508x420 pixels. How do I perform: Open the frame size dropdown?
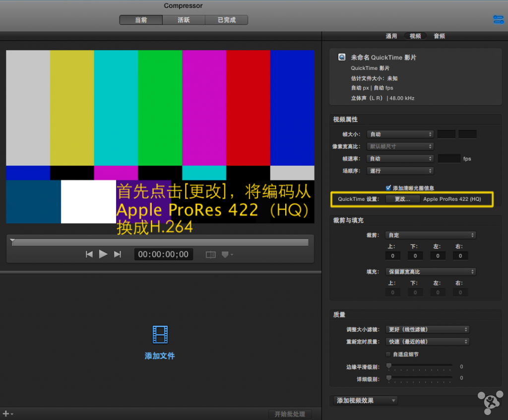click(400, 134)
